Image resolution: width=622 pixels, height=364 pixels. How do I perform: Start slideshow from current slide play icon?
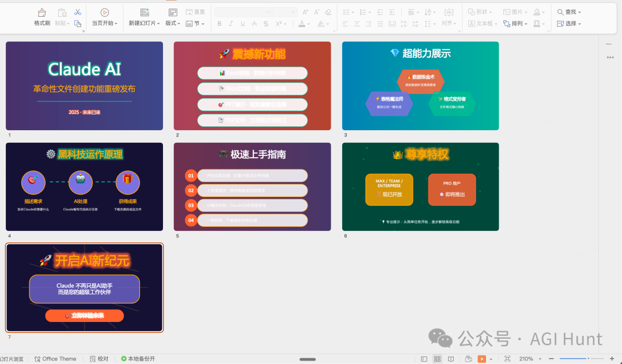(x=104, y=13)
